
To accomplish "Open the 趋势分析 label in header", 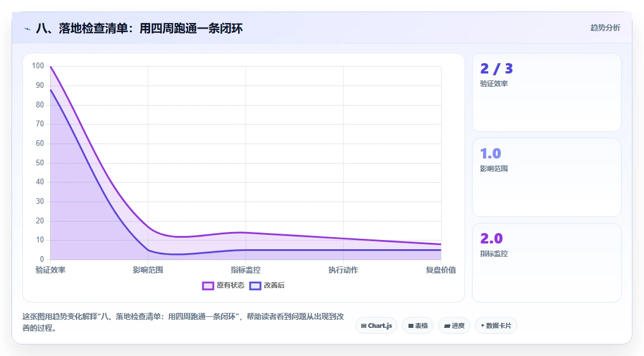I will 605,28.
